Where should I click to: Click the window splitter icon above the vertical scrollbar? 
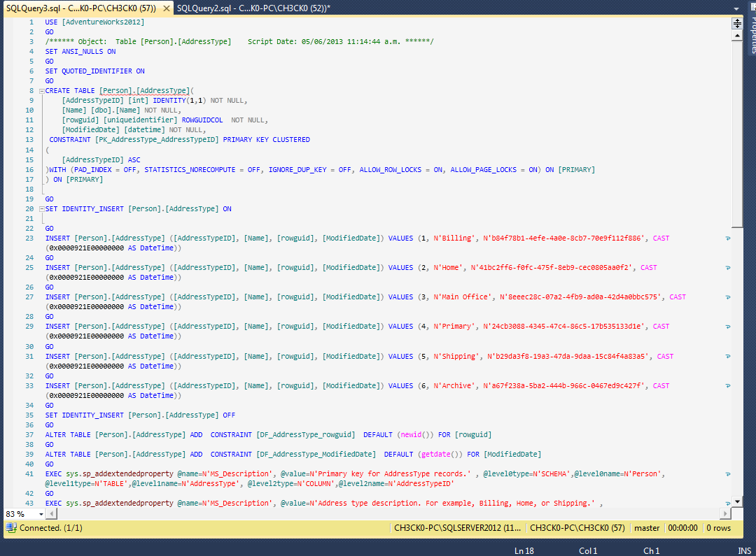pos(736,23)
